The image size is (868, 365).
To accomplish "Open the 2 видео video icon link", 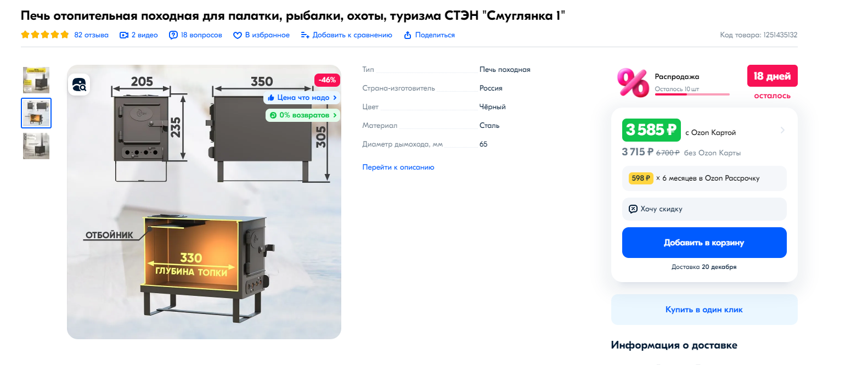I will [x=124, y=35].
